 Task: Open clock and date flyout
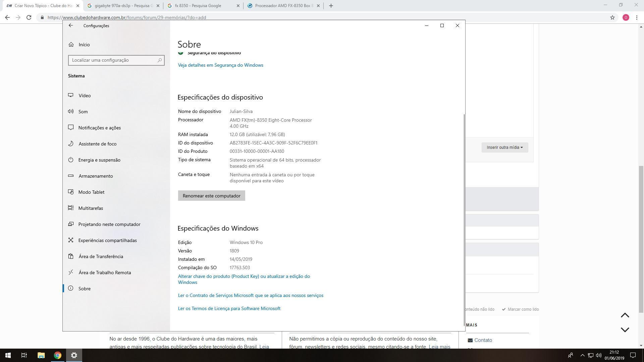pos(614,355)
